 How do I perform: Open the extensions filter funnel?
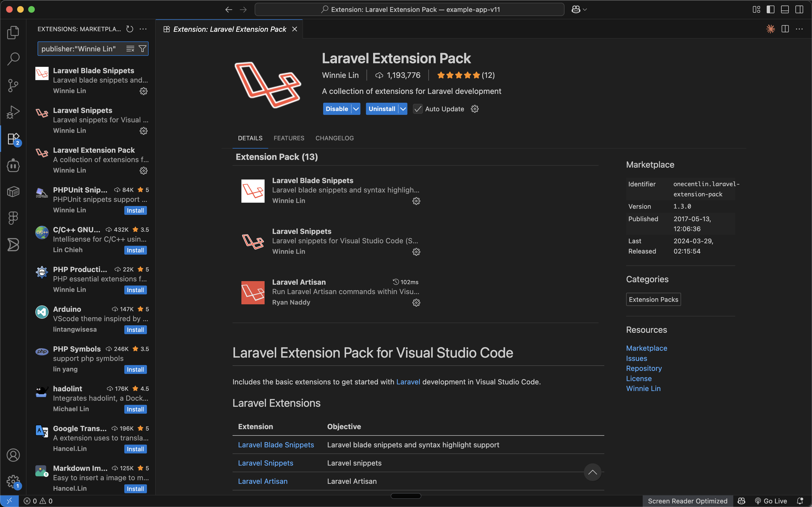143,49
